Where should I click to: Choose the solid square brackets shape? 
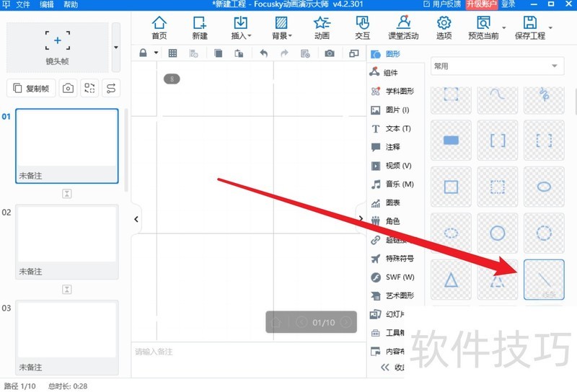pyautogui.click(x=497, y=140)
